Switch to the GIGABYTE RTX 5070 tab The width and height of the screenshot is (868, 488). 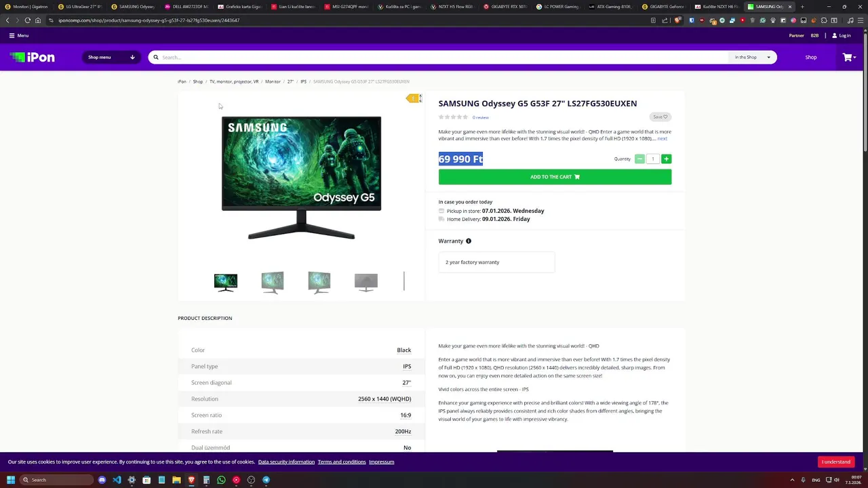(x=507, y=7)
